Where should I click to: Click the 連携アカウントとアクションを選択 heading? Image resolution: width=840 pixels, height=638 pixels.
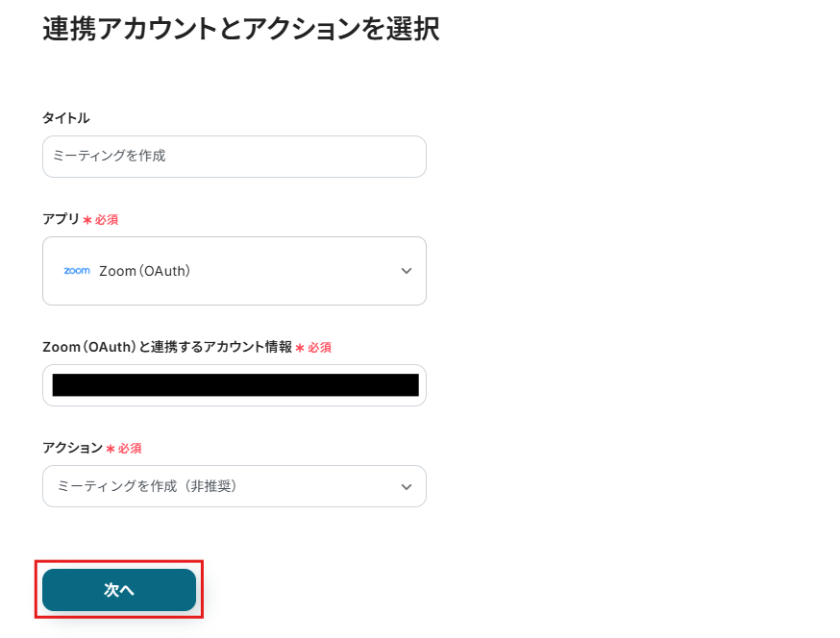coord(240,29)
